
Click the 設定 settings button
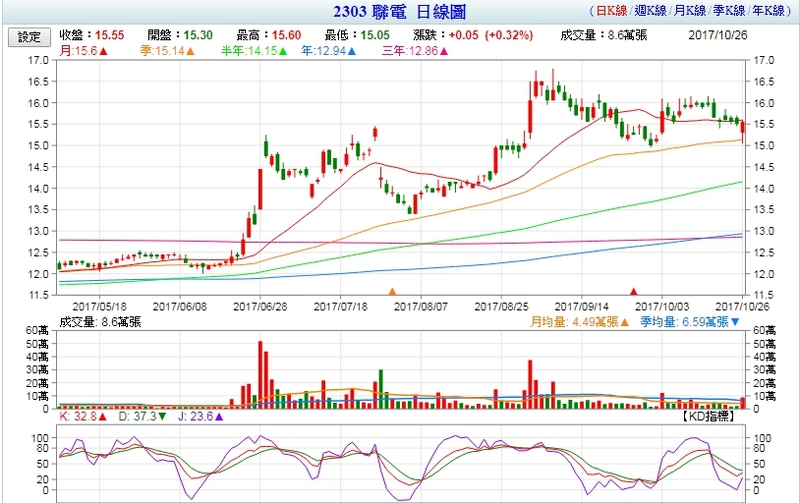[x=29, y=37]
